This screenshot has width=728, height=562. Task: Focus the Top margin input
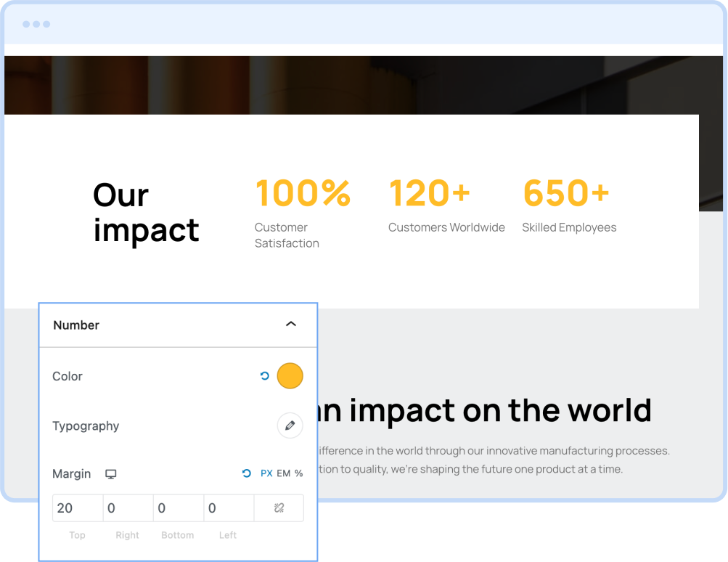point(78,508)
